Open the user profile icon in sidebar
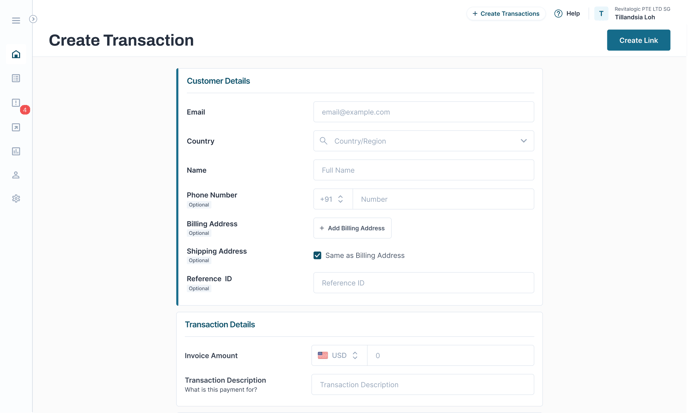688x413 pixels. point(16,175)
